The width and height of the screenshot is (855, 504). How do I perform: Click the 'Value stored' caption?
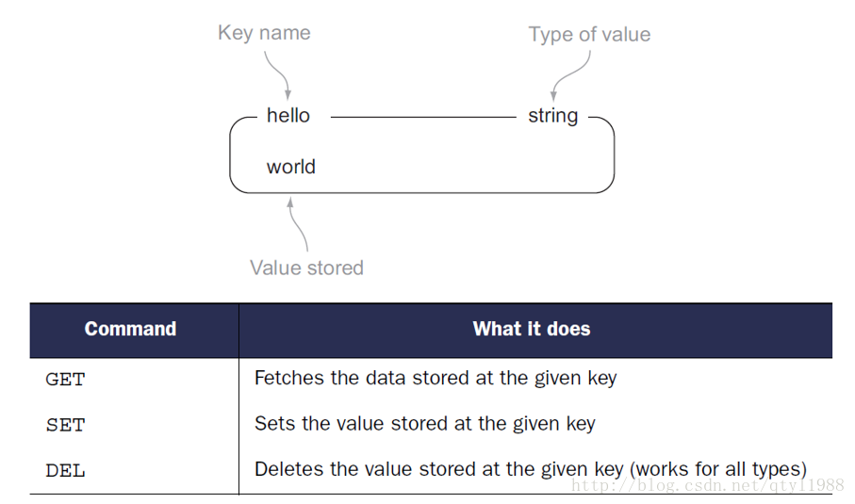click(x=306, y=268)
